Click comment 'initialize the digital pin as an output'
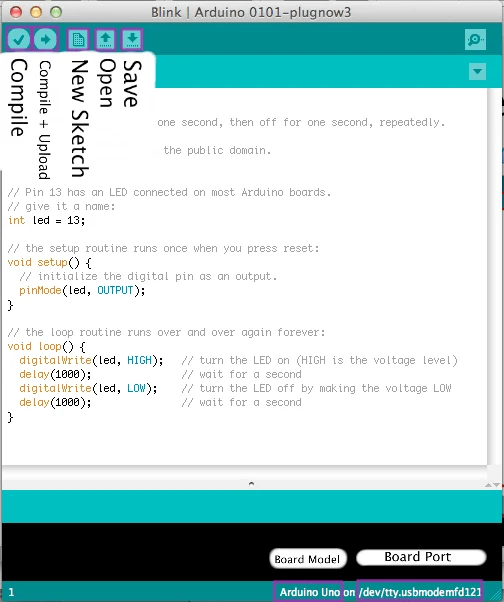504x602 pixels. pyautogui.click(x=148, y=276)
